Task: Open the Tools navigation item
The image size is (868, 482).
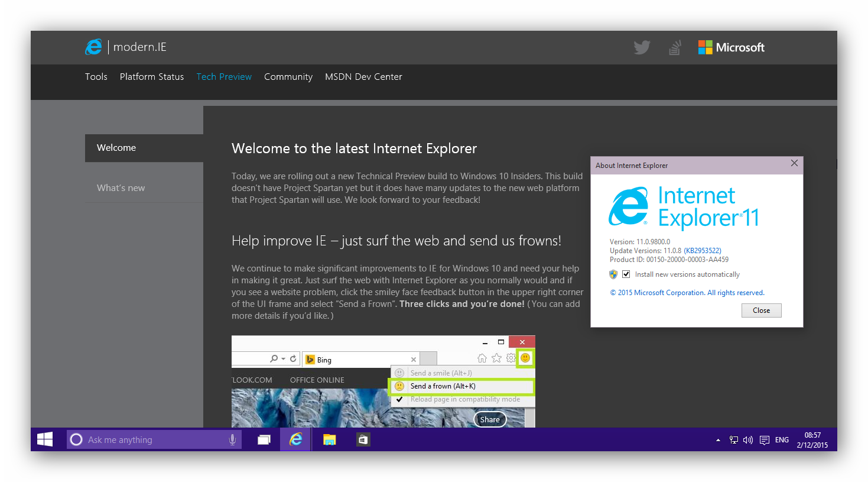Action: [x=96, y=77]
